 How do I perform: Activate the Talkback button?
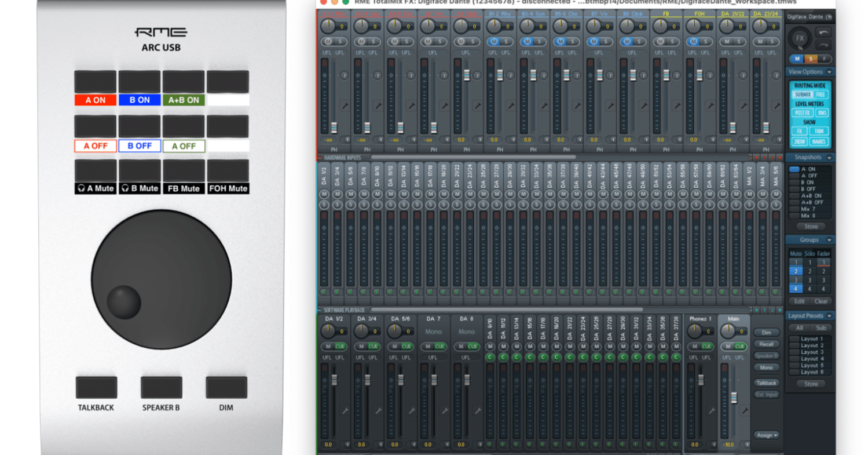coord(766,383)
